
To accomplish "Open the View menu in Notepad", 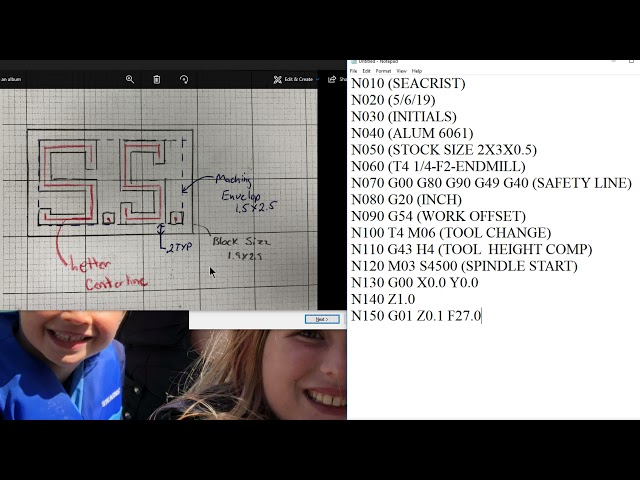I will point(402,71).
